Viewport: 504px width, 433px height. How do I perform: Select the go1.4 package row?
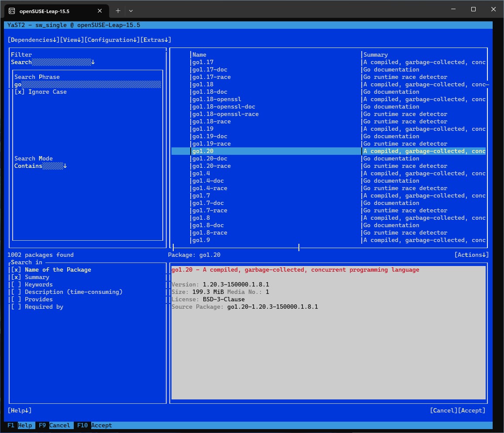tap(329, 174)
